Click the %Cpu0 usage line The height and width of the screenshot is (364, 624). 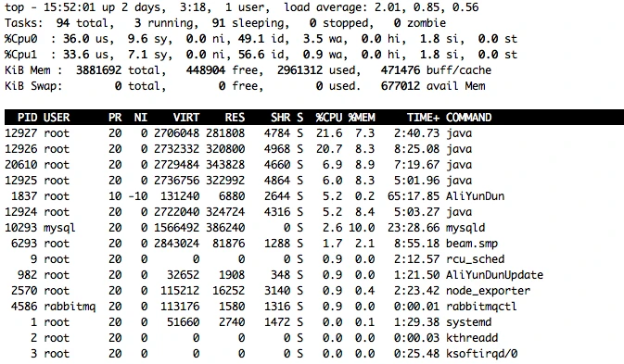point(261,39)
